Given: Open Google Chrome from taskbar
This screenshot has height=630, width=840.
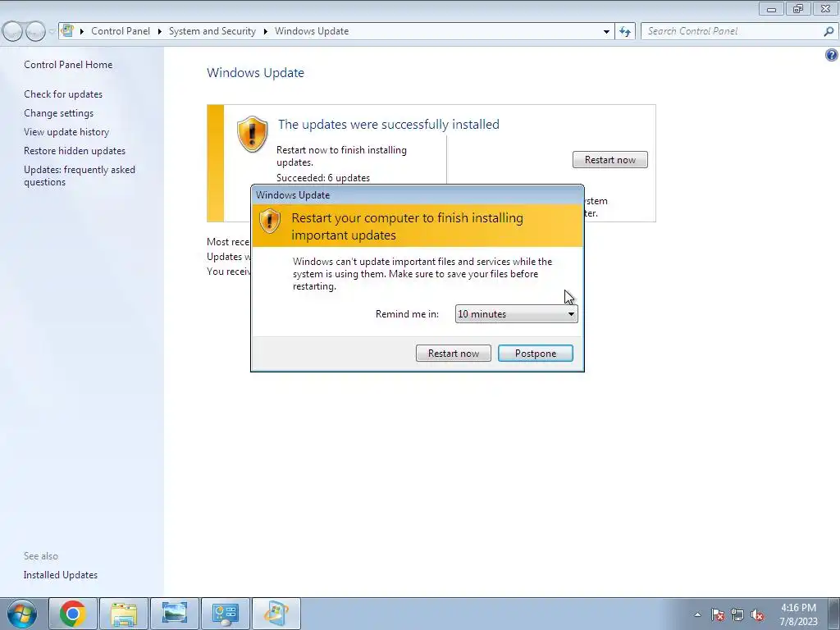Looking at the screenshot, I should coord(73,614).
